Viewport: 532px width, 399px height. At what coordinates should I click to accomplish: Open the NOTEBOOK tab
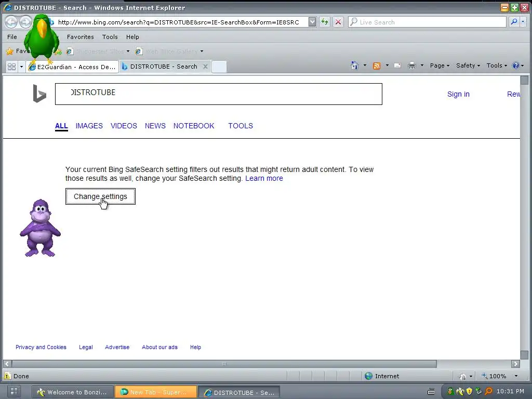[x=194, y=126]
